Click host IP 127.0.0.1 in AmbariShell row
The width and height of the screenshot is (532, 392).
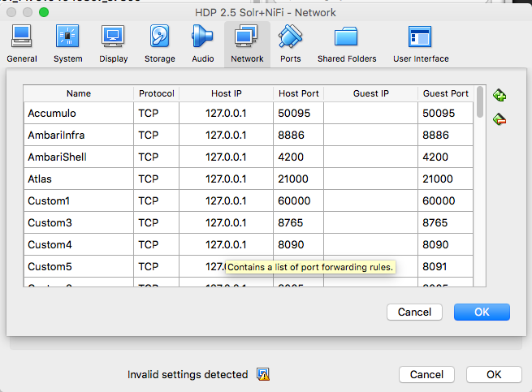pyautogui.click(x=227, y=157)
